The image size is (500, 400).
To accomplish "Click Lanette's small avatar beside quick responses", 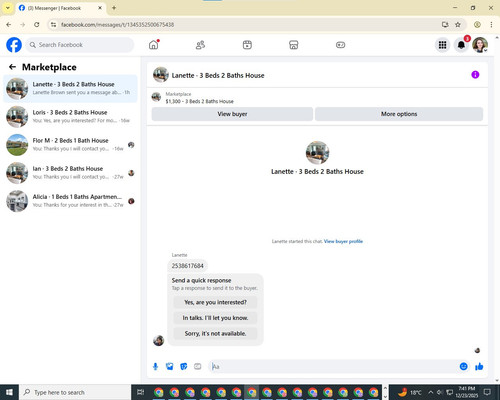I will point(158,340).
